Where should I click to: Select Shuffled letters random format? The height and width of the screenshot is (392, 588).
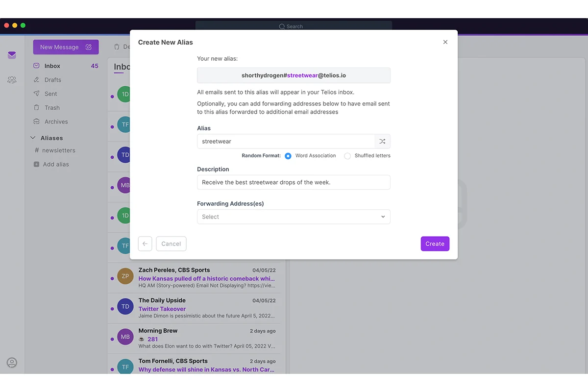[347, 156]
